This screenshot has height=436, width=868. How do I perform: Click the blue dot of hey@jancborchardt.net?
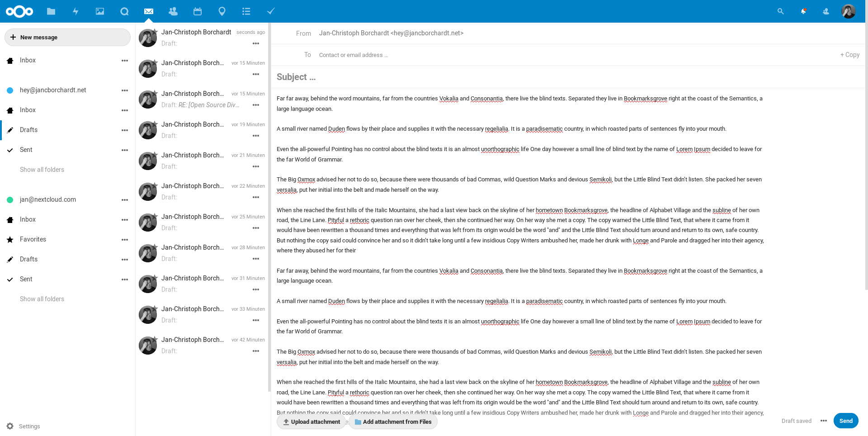point(10,90)
